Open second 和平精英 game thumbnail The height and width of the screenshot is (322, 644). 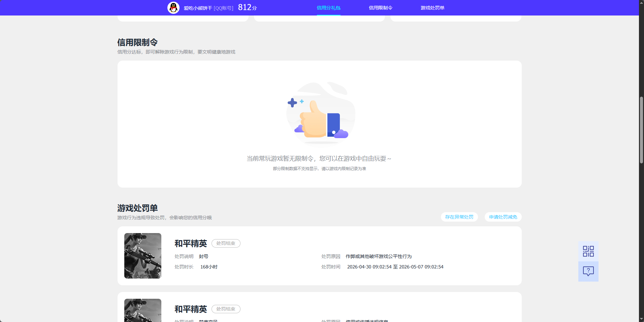tap(143, 310)
